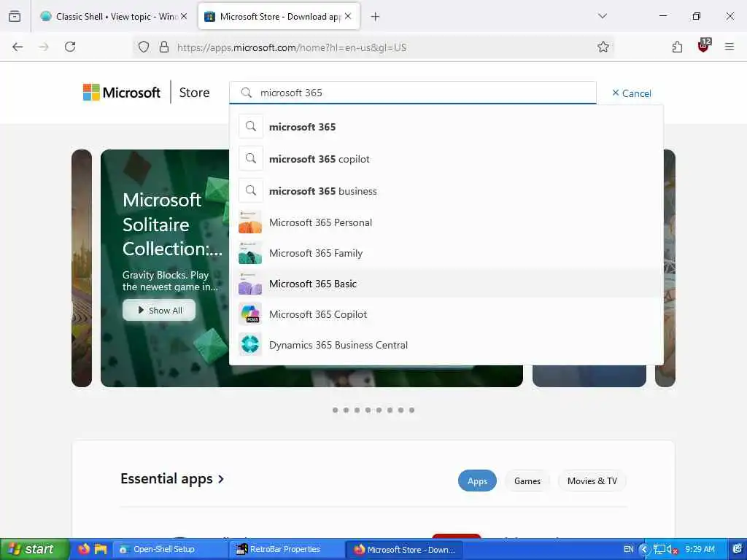Viewport: 747px width, 560px height.
Task: Open the folder quick launch icon
Action: (101, 549)
